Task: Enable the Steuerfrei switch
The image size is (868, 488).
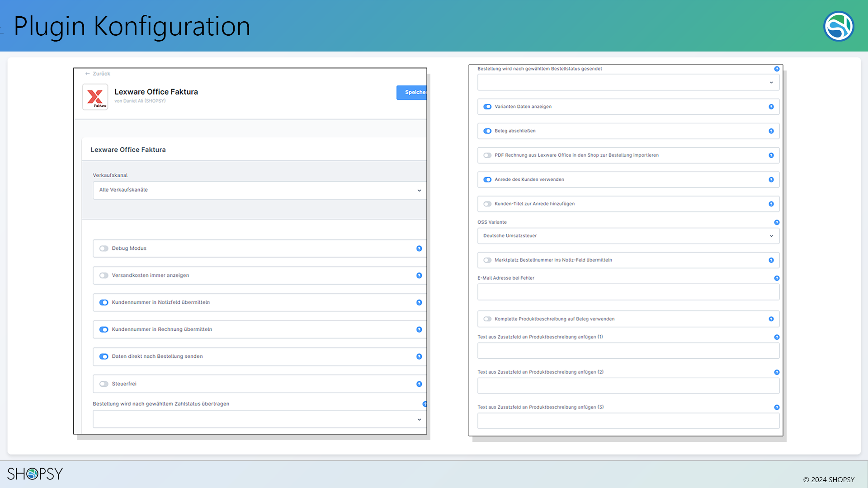Action: point(104,384)
